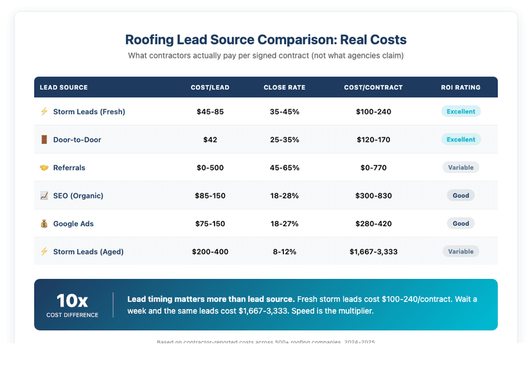The width and height of the screenshot is (532, 392).
Task: Click the 45-65% close rate value
Action: pyautogui.click(x=285, y=168)
